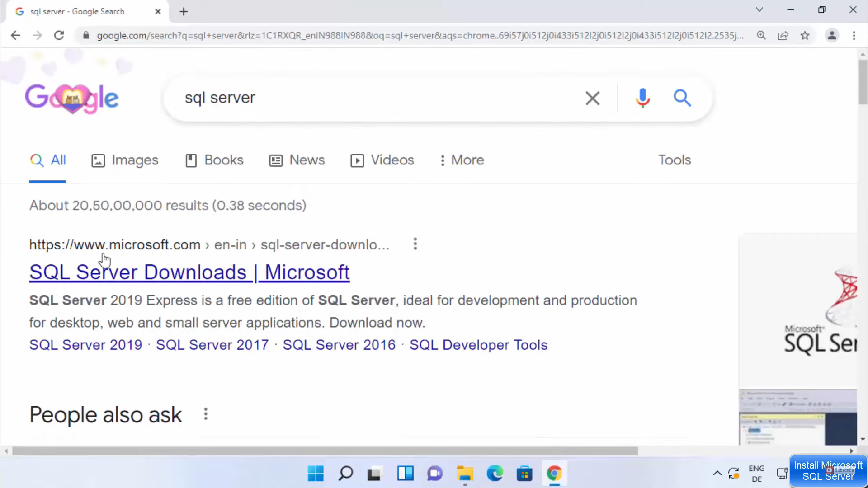Launch File Explorer from the taskbar
This screenshot has width=868, height=488.
tap(465, 474)
